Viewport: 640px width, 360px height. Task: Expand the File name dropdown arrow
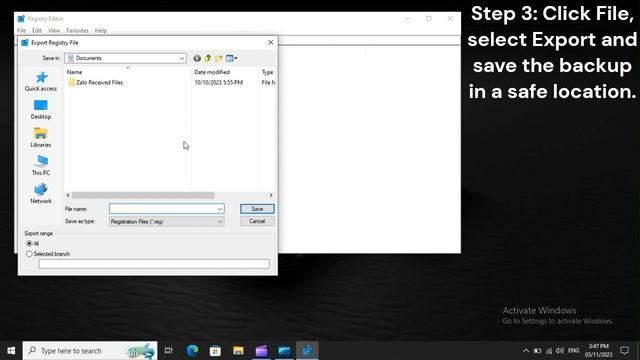click(220, 209)
